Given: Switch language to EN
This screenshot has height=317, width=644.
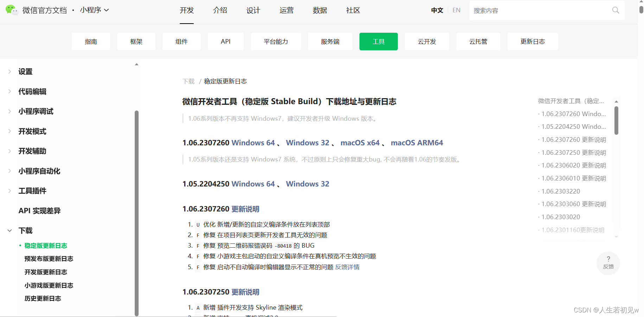Looking at the screenshot, I should pos(457,10).
